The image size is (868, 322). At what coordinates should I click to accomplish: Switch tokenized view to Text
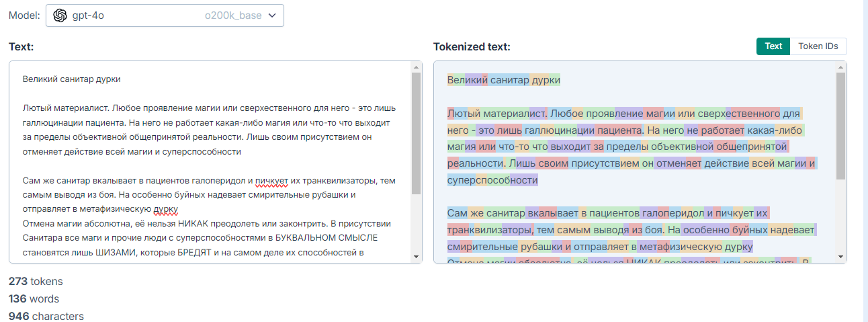[773, 46]
